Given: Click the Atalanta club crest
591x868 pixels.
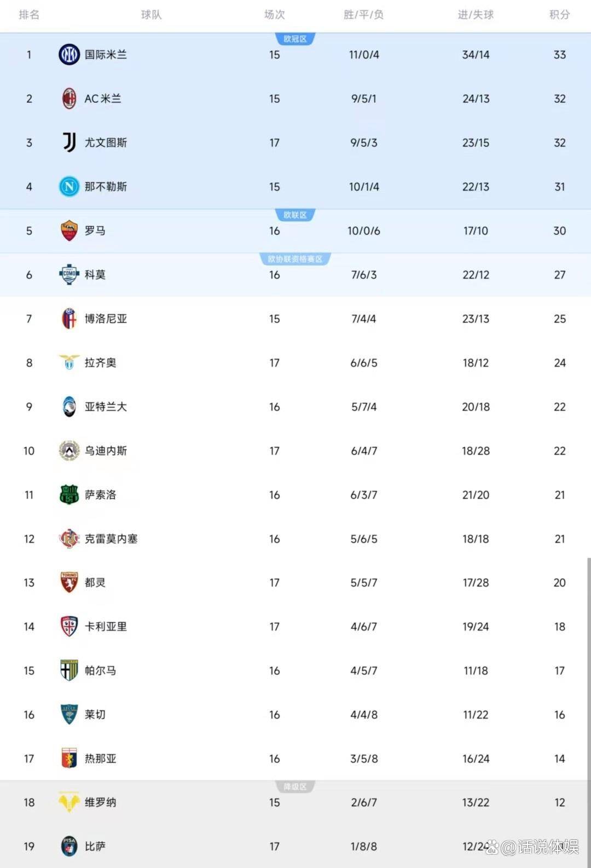Looking at the screenshot, I should 69,407.
